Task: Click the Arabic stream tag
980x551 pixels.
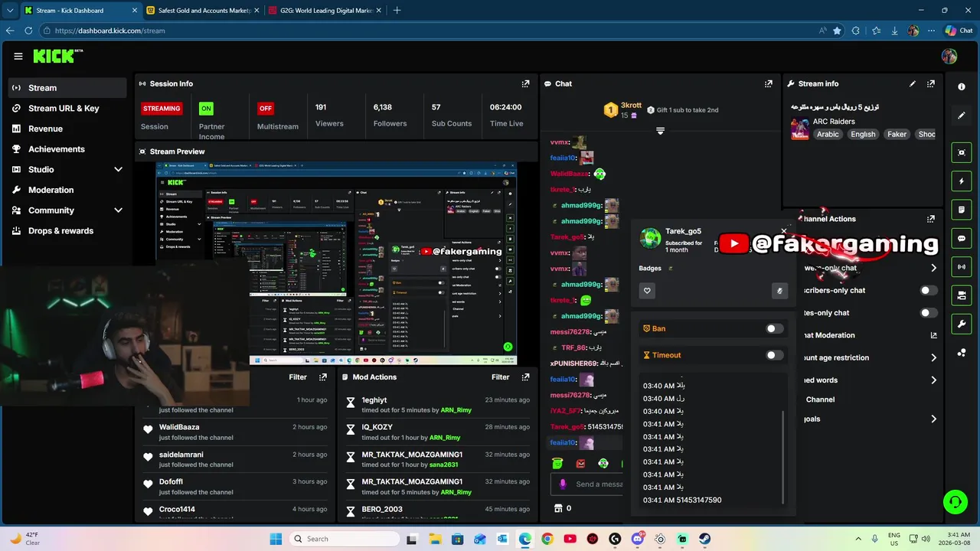Action: click(828, 135)
